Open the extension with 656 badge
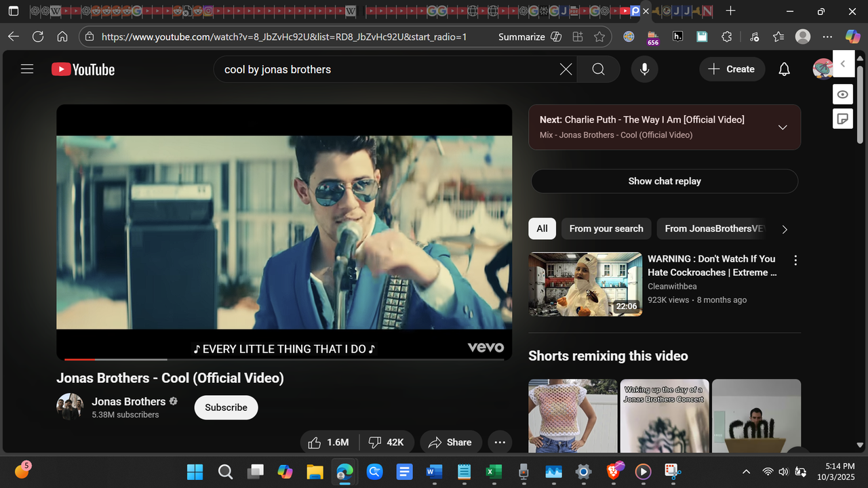Screen dimensions: 868x488 (x=652, y=37)
